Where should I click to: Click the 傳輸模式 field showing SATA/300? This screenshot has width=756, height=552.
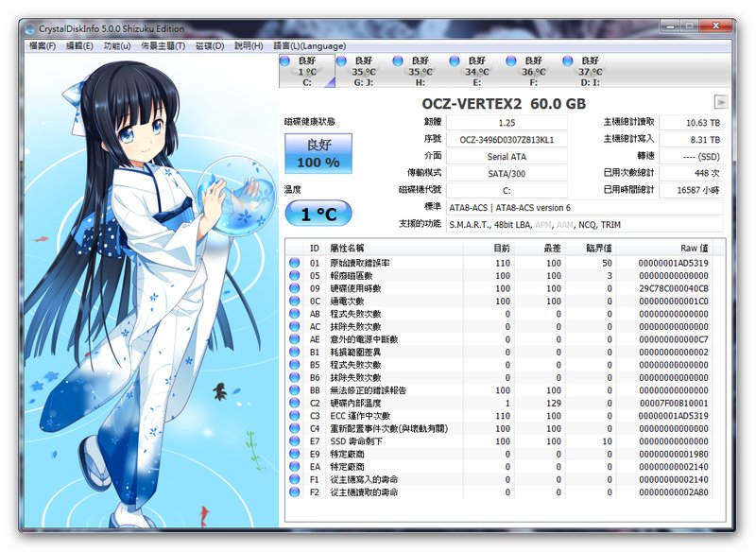[507, 174]
